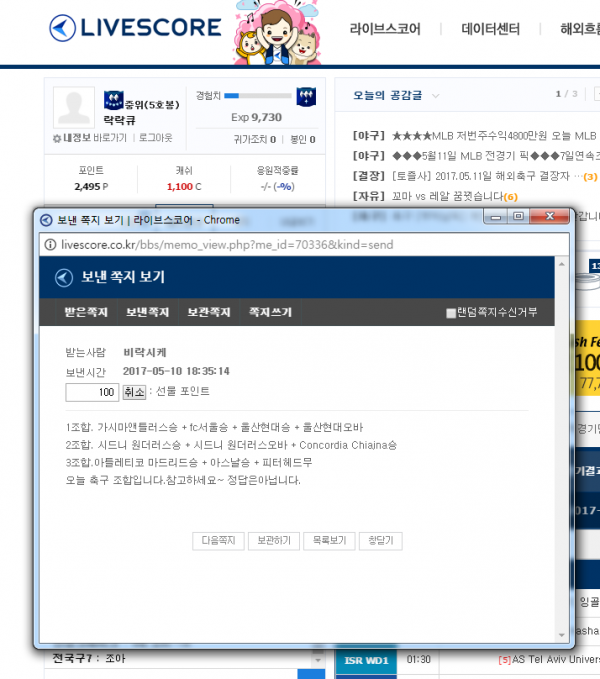Click the AS Tel Aviv University team name
Viewport: 600px width, 679px height.
click(x=556, y=660)
